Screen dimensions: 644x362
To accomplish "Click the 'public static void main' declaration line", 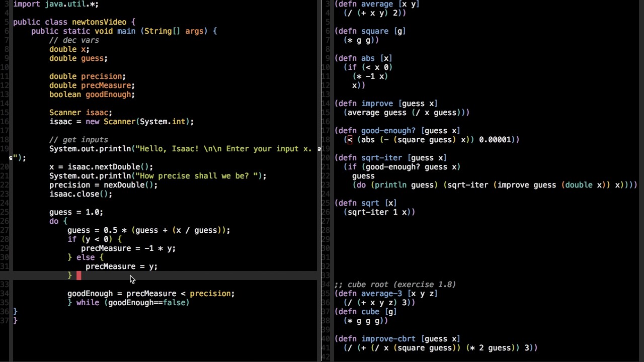I will click(124, 31).
